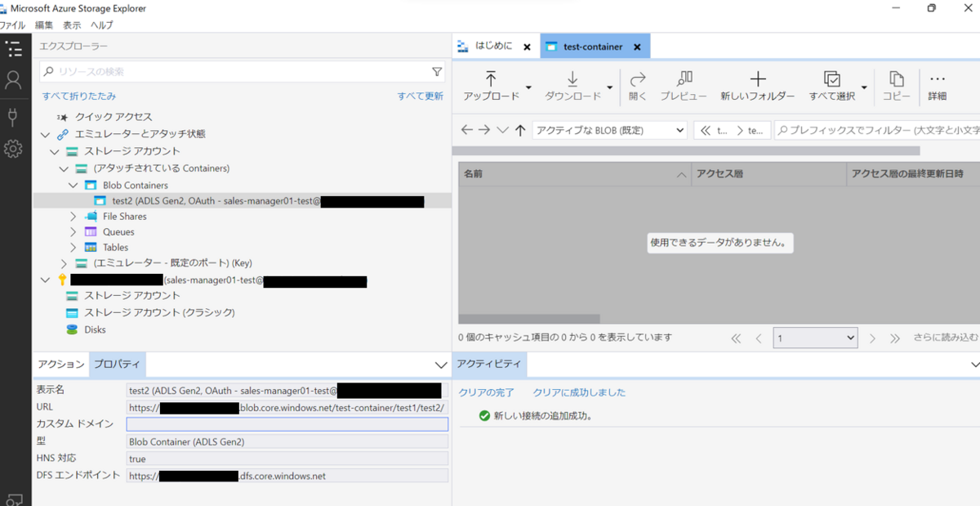Collapse the ストレージ アカウント node under emulator
980x506 pixels.
point(55,151)
